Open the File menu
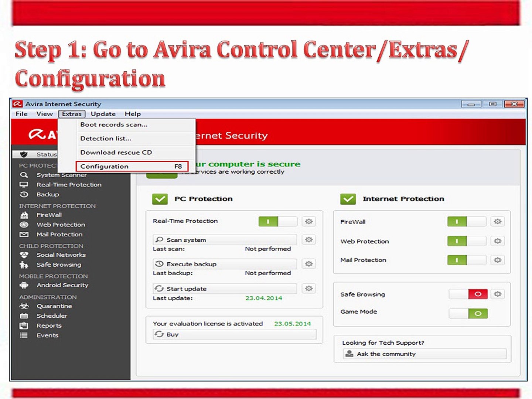 21,114
